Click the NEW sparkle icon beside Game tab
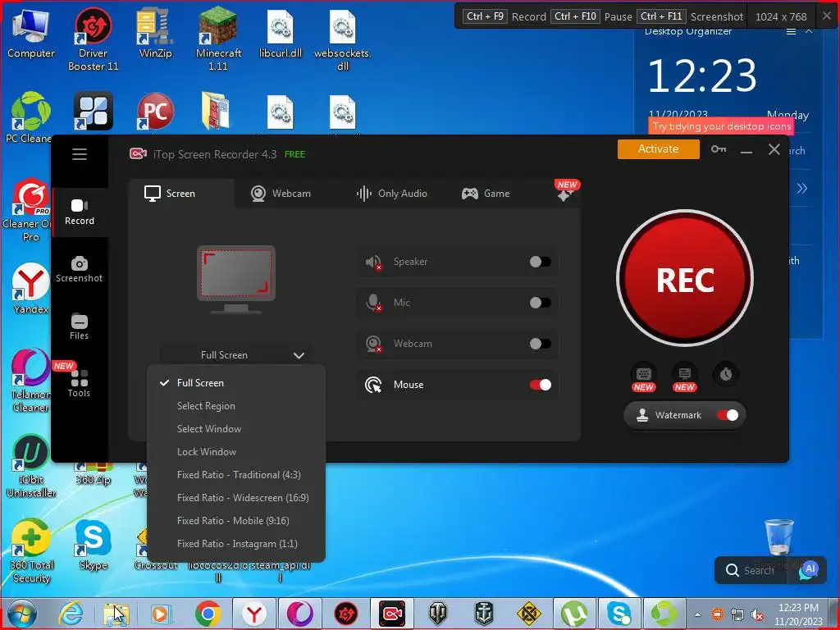The height and width of the screenshot is (630, 840). pyautogui.click(x=566, y=191)
